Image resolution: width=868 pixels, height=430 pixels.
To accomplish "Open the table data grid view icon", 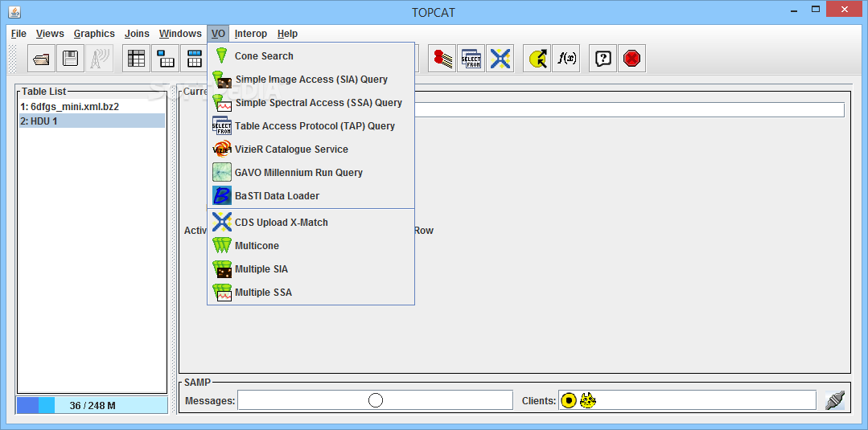I will 136,58.
